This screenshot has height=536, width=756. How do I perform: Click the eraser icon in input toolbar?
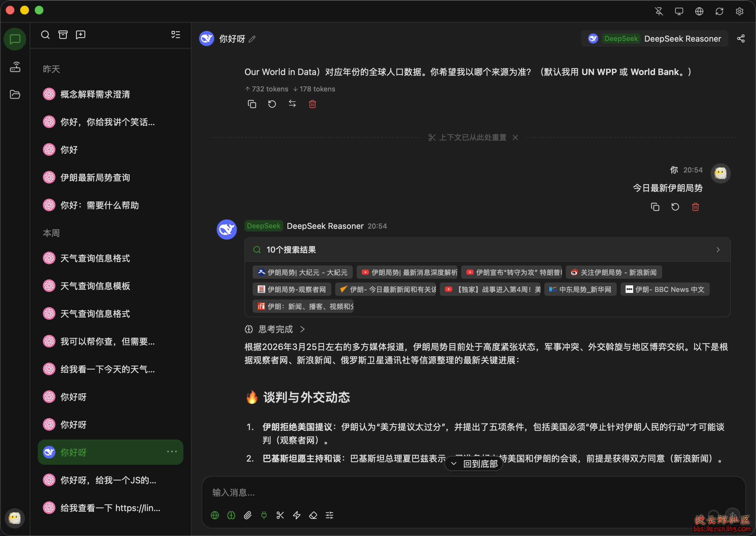click(x=313, y=515)
